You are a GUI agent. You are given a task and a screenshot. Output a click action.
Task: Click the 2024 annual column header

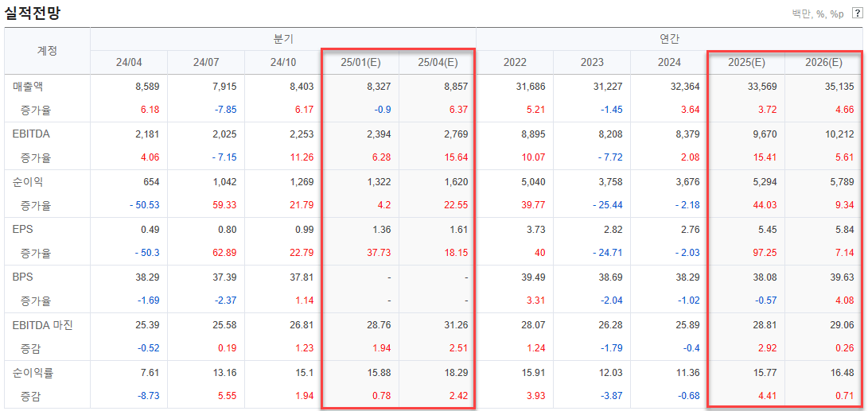(x=669, y=62)
